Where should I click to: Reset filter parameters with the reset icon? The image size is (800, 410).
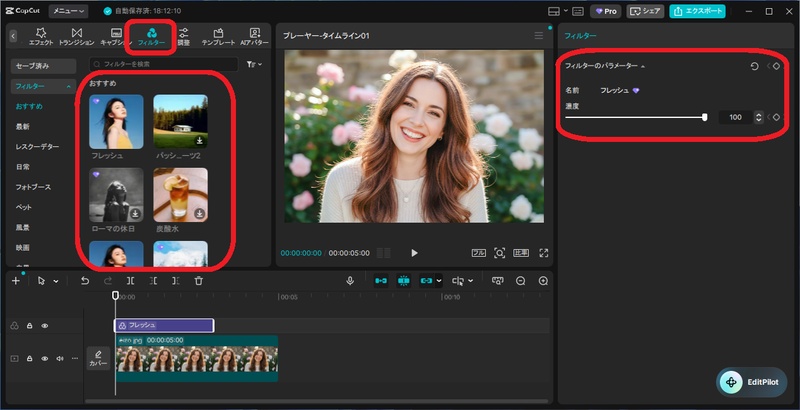coord(755,66)
